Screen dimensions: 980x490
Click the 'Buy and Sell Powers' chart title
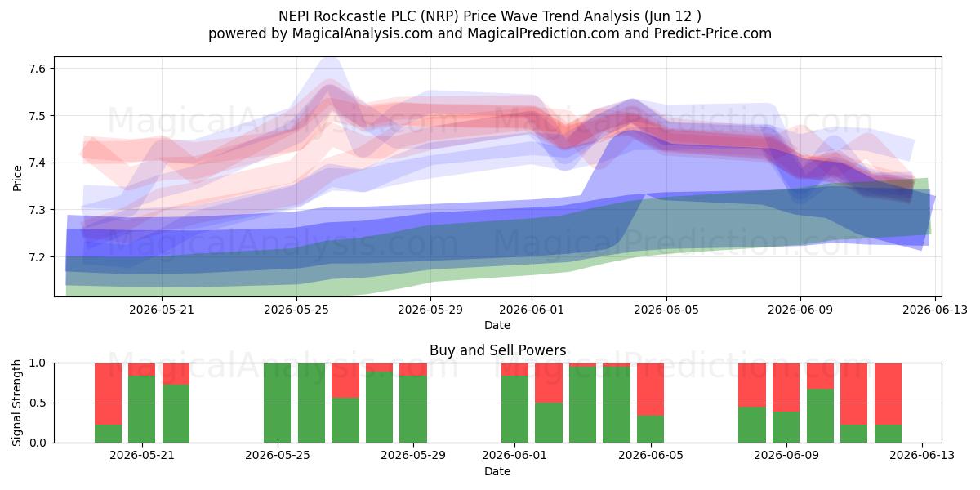(497, 350)
